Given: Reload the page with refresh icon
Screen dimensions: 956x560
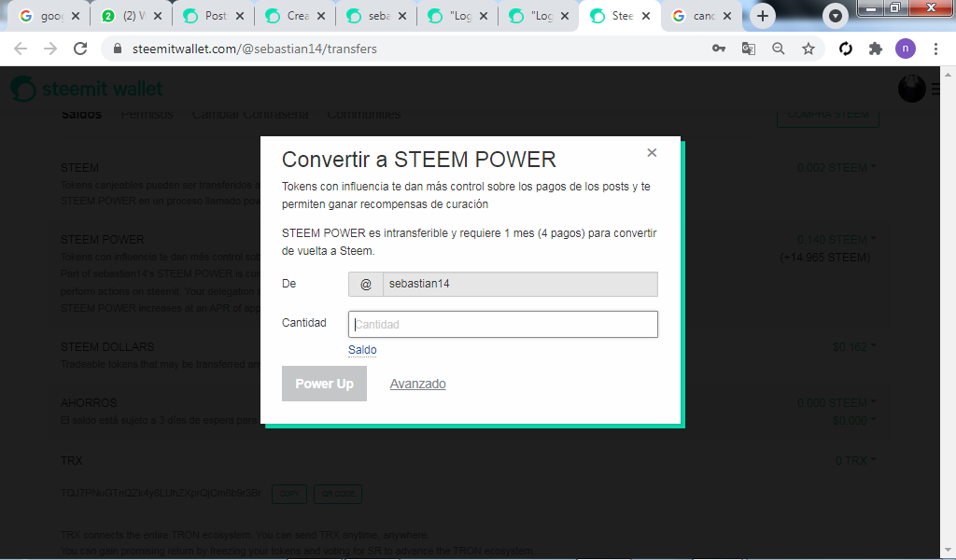Looking at the screenshot, I should click(80, 49).
